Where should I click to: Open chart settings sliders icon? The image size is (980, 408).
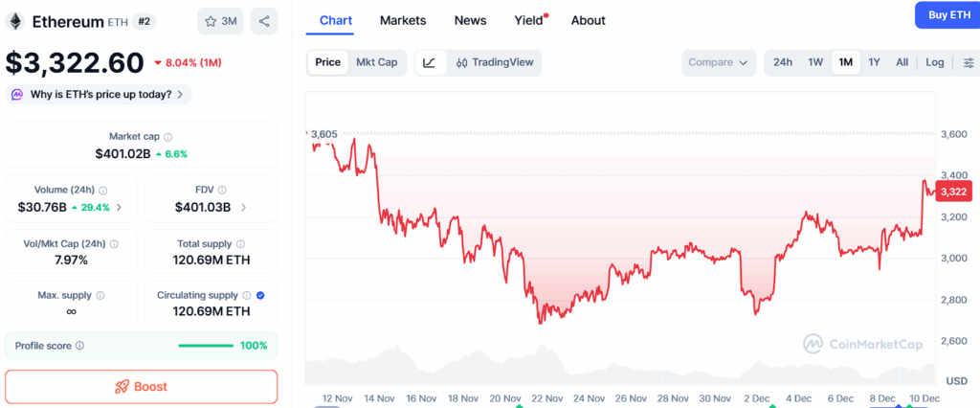tap(969, 63)
